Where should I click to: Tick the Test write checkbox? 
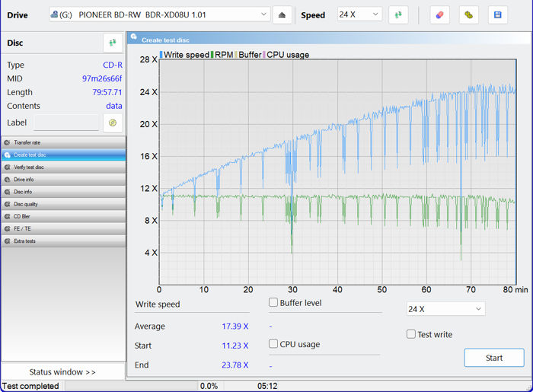[x=411, y=334]
